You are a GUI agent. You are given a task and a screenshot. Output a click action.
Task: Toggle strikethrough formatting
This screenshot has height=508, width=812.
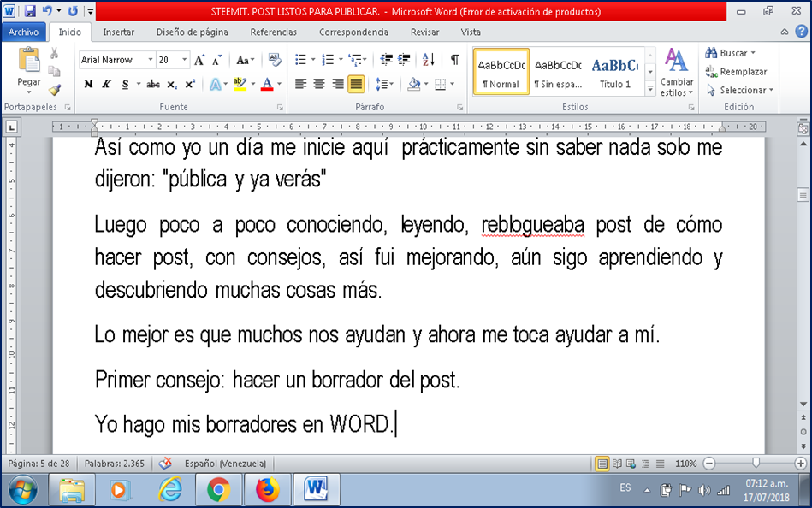click(x=153, y=85)
